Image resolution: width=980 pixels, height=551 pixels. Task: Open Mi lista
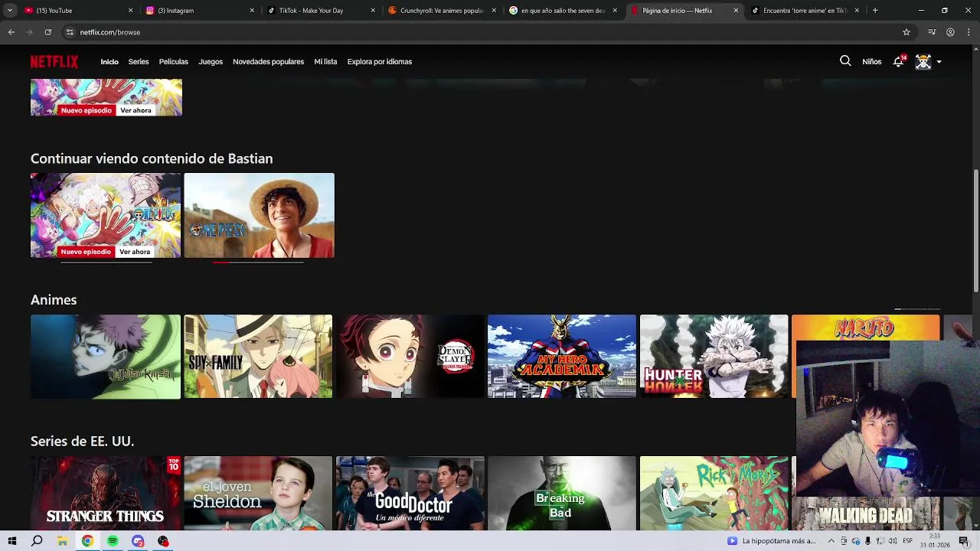(x=325, y=62)
